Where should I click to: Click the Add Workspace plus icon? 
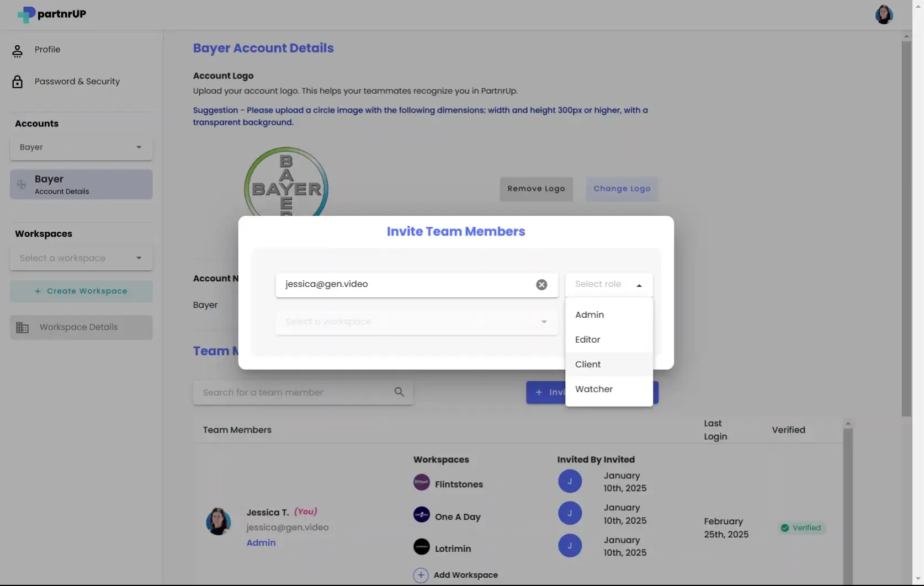pos(421,575)
